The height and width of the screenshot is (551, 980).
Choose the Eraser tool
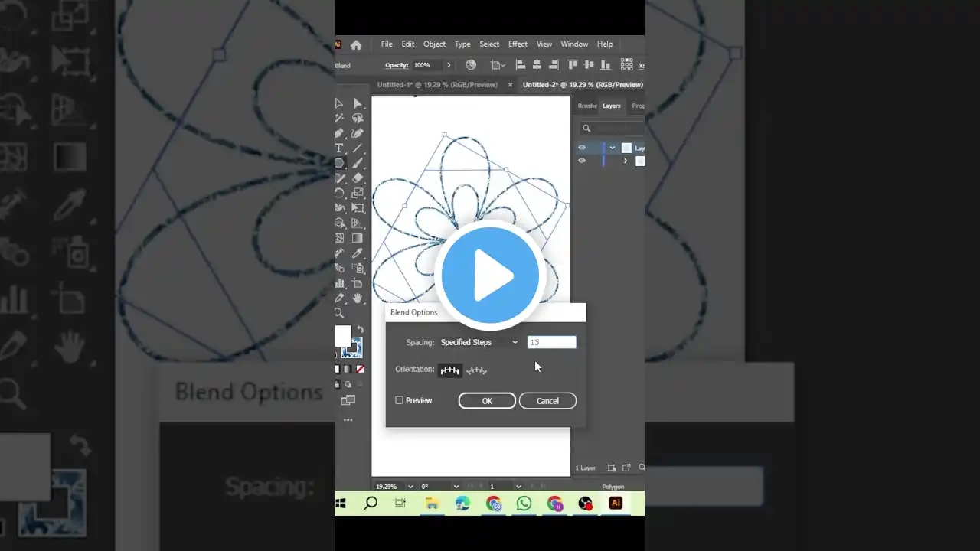[x=358, y=178]
